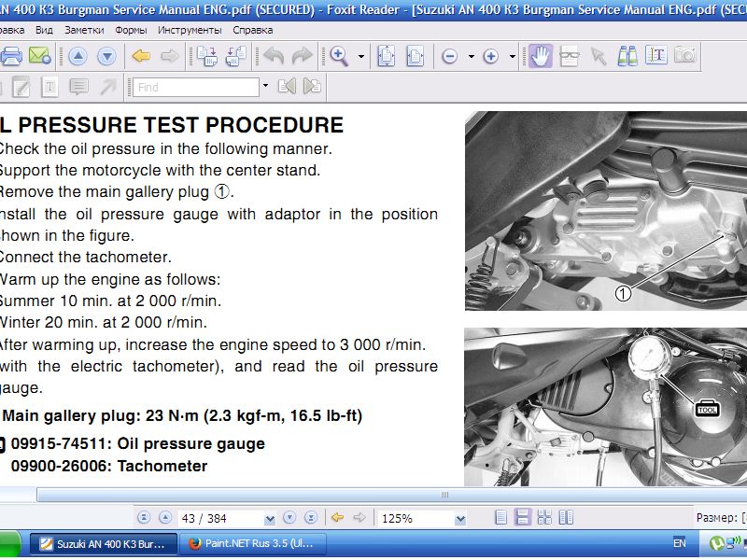Image resolution: width=747 pixels, height=560 pixels.
Task: Jump to first page in the status bar
Action: tap(144, 518)
